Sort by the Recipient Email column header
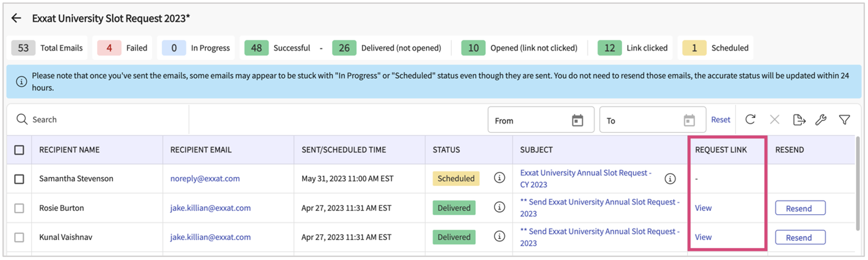 (201, 150)
